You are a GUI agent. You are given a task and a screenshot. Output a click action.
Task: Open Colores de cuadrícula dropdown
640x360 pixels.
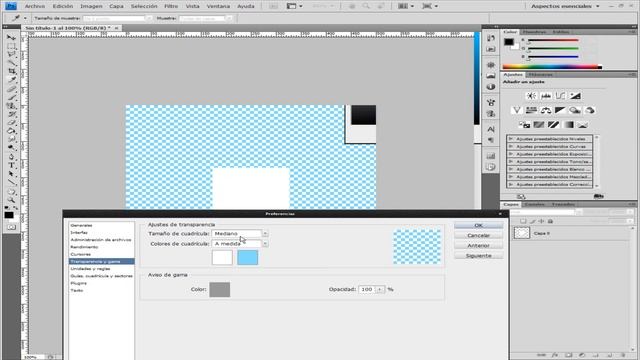[x=265, y=244]
